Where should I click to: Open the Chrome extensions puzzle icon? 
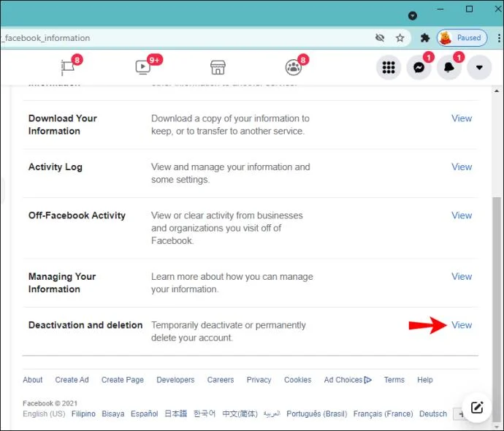(x=425, y=38)
